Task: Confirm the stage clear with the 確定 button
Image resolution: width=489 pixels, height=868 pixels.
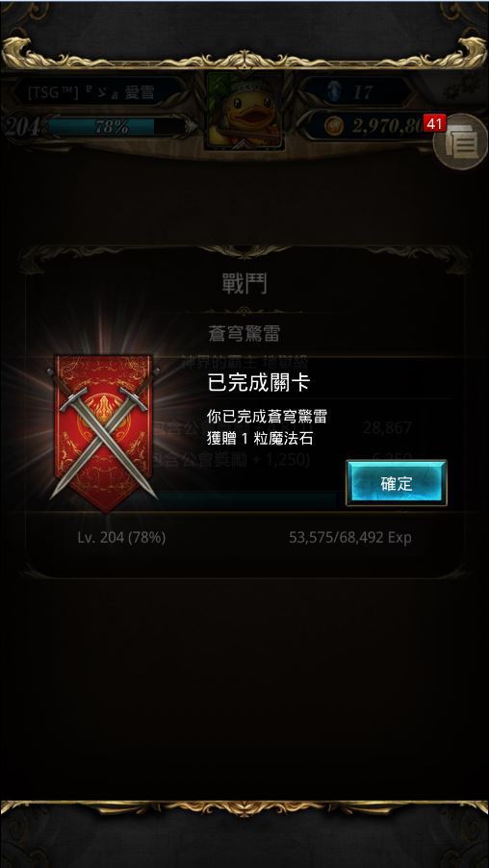Action: pos(397,483)
